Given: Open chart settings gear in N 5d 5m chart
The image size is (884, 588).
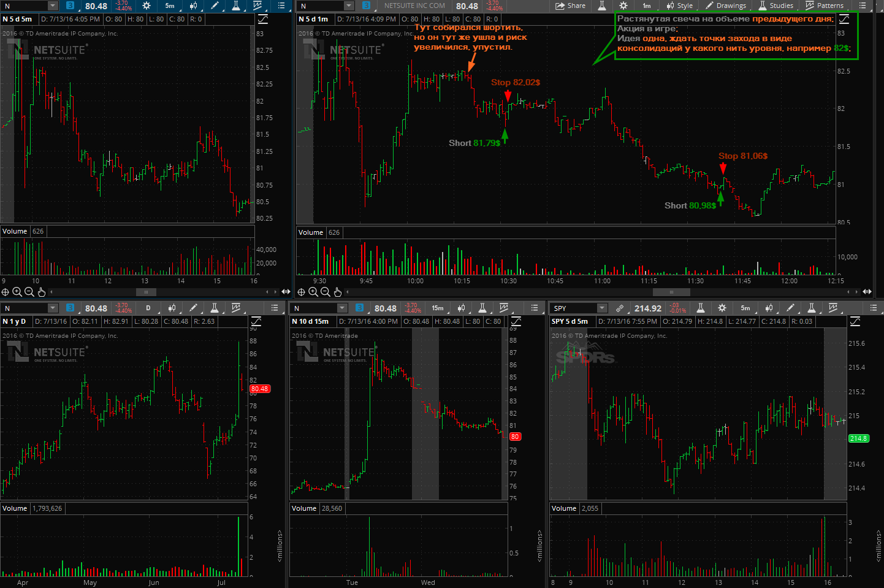Looking at the screenshot, I should 147,6.
